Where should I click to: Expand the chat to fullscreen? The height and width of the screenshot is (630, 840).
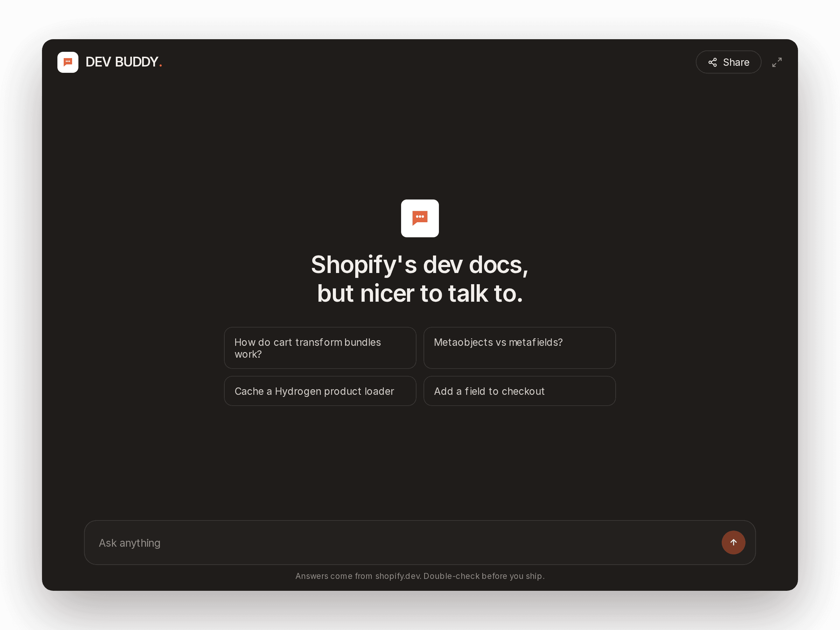(777, 62)
